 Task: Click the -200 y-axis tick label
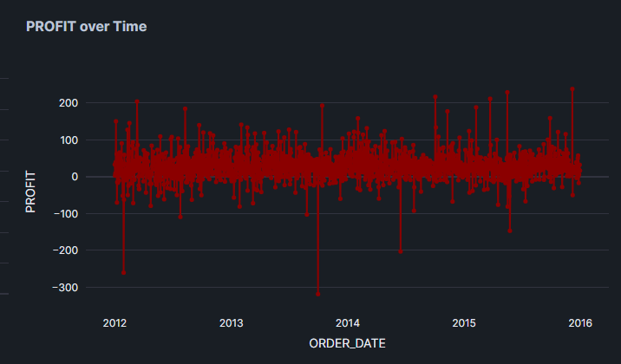(x=67, y=250)
